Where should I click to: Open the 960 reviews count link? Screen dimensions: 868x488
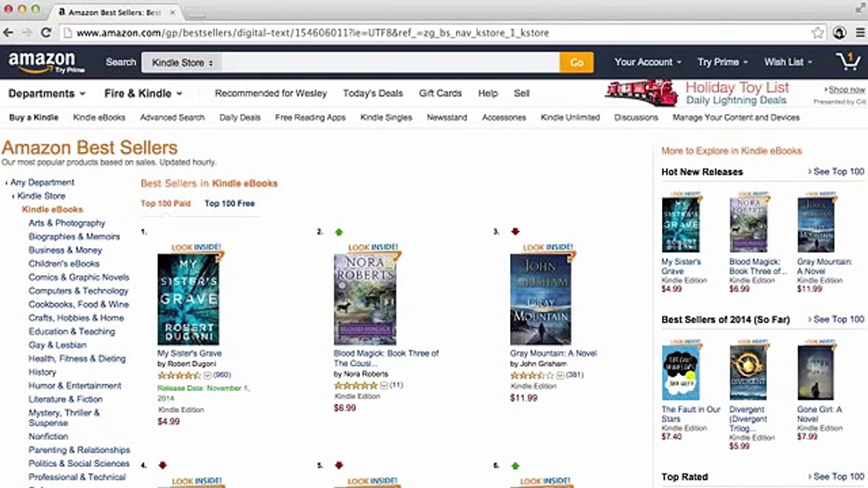(x=222, y=375)
